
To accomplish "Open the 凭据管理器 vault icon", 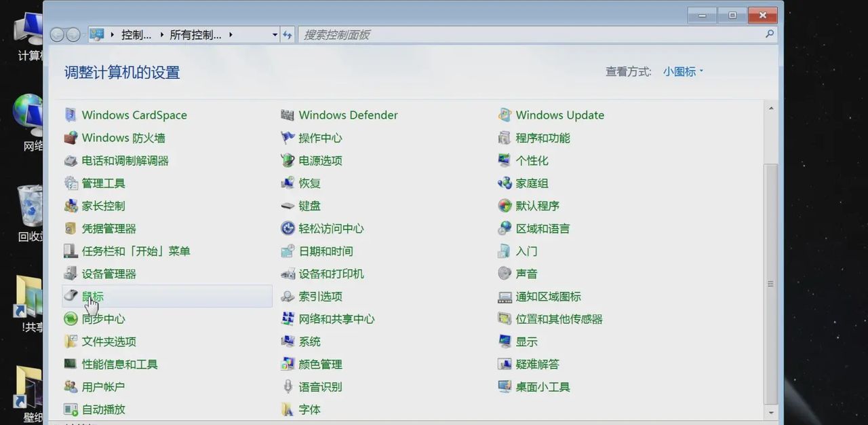I will pyautogui.click(x=71, y=229).
